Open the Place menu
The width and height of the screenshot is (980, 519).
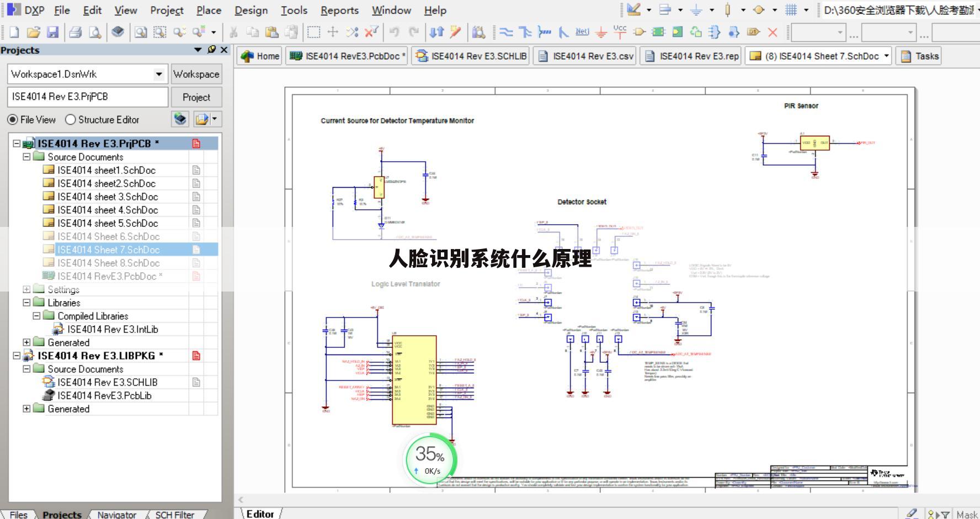[x=209, y=10]
